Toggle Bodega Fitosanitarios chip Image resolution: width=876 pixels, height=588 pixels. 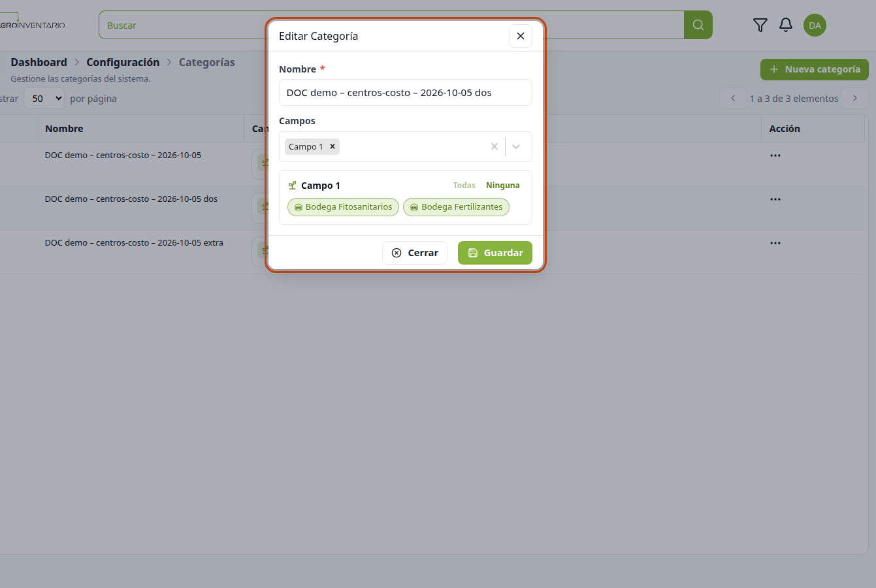[343, 207]
